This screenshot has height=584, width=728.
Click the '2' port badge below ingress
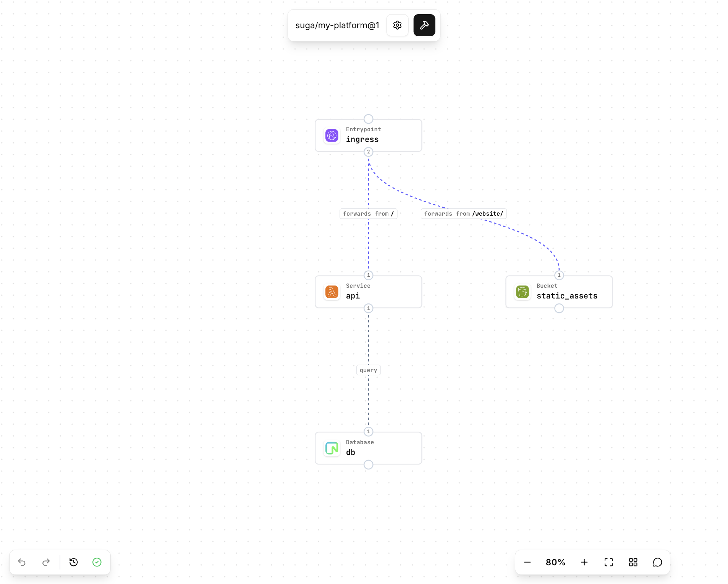(x=368, y=152)
